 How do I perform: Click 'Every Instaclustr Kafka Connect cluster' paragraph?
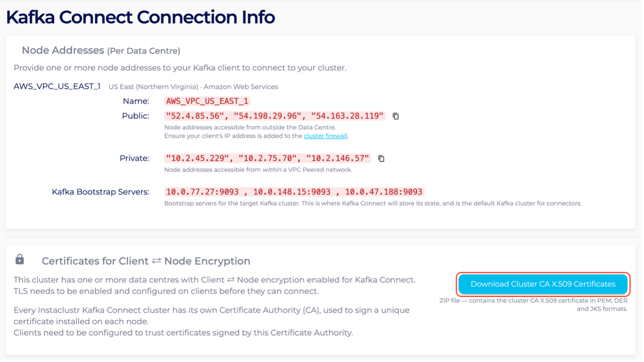212,316
